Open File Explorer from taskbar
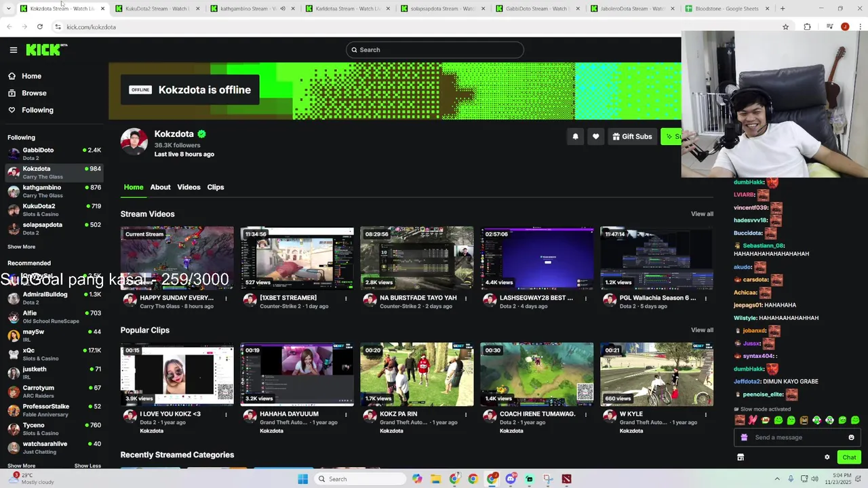 click(x=436, y=479)
